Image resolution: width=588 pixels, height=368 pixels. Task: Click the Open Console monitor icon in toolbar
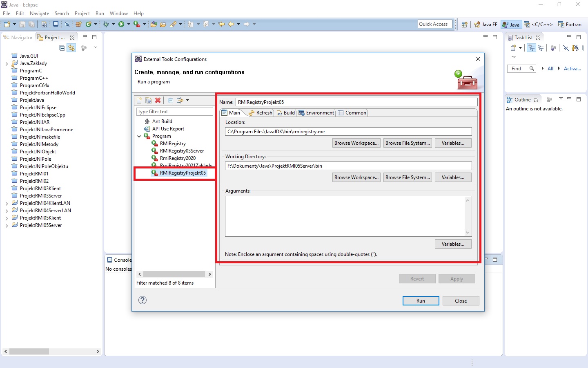pyautogui.click(x=56, y=24)
